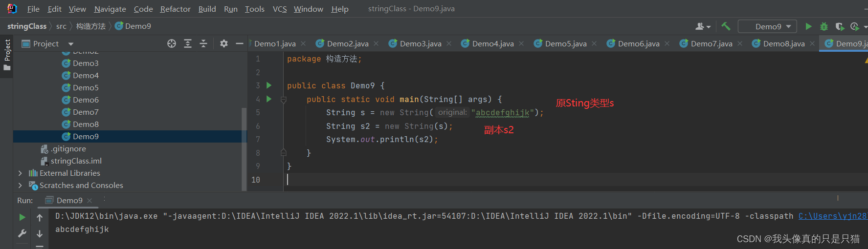Viewport: 868px width, 249px height.
Task: Open the Window menu
Action: pyautogui.click(x=309, y=9)
